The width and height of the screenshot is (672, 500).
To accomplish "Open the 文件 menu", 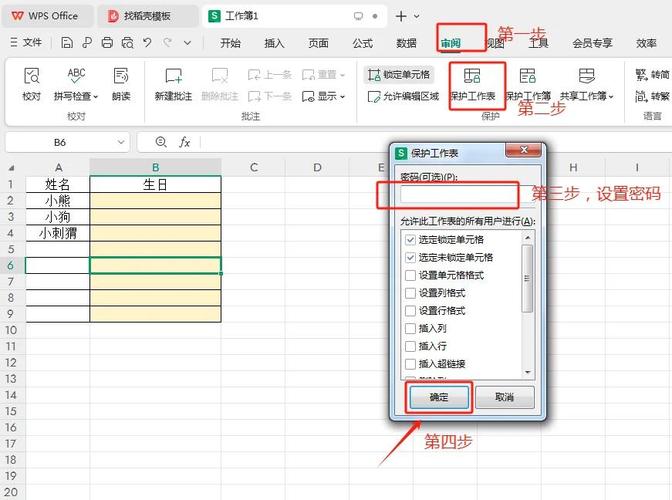I will (27, 42).
